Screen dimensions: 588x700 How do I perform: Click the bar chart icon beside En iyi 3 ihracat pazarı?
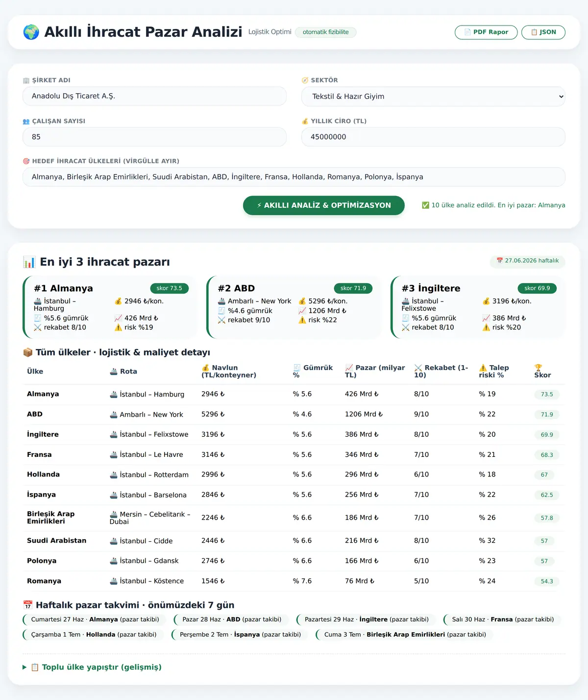(x=29, y=262)
